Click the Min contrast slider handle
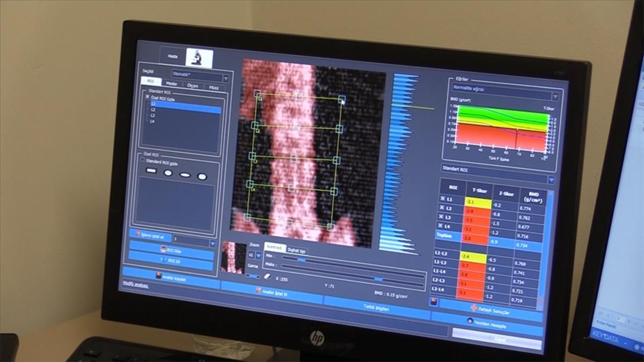This screenshot has width=644, height=362. coord(301,260)
